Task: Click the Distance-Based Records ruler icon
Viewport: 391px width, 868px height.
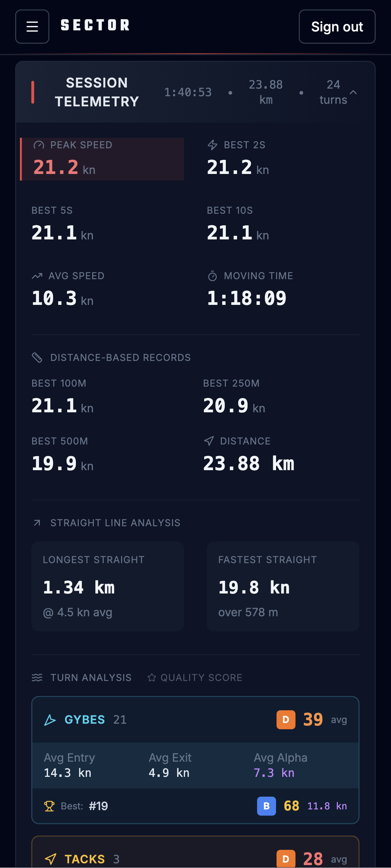Action: (37, 358)
